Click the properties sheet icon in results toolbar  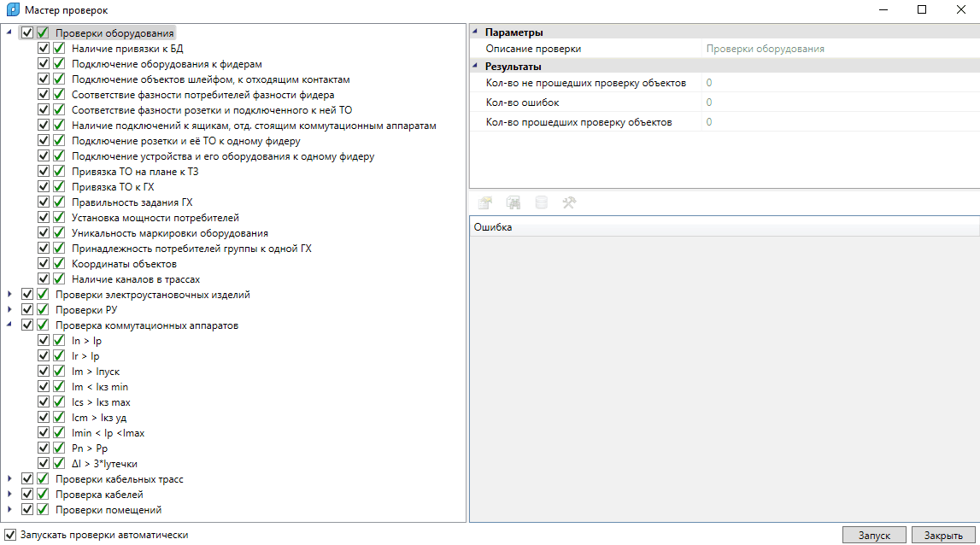[x=485, y=203]
